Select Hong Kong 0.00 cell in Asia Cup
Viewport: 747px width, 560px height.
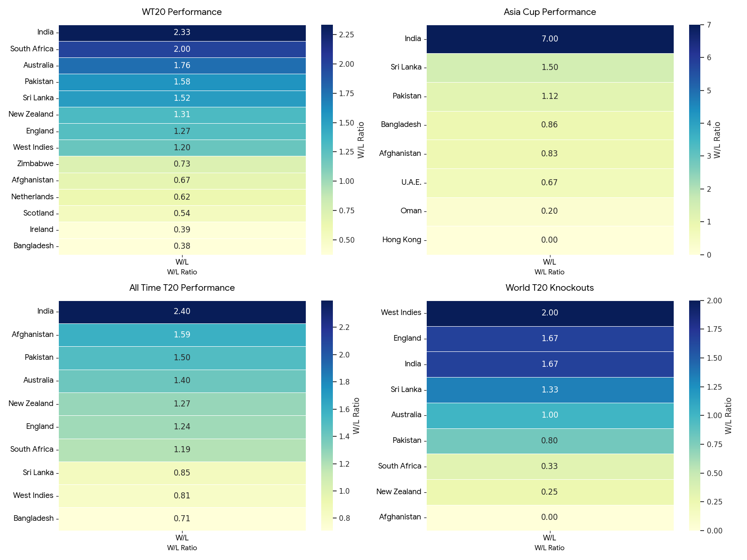(x=550, y=240)
